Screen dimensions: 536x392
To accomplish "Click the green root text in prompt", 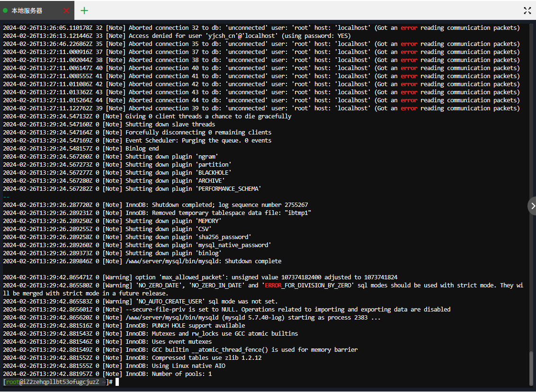I will (x=12, y=382).
